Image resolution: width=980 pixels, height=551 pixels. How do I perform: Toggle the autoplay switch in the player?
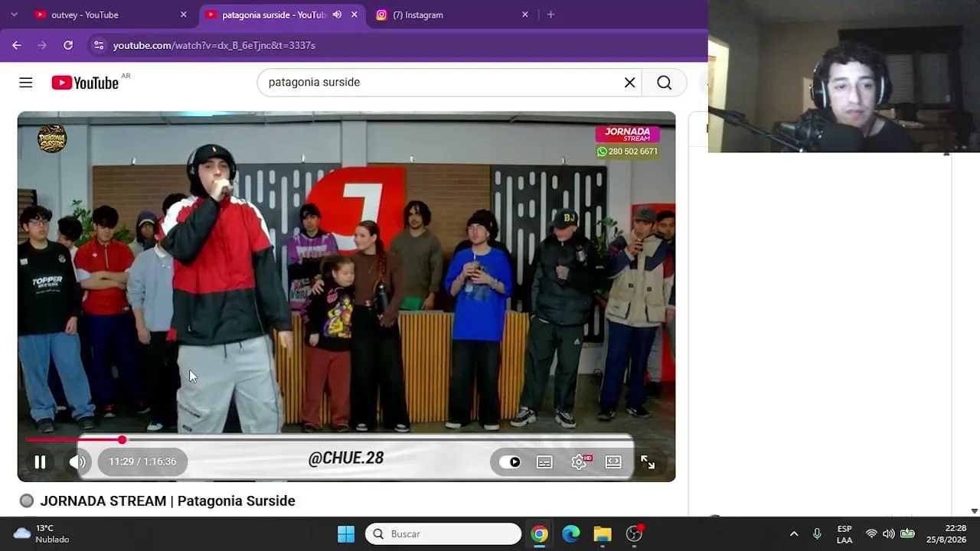(510, 461)
